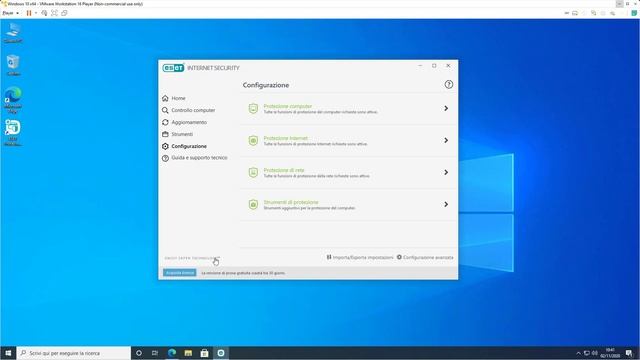The width and height of the screenshot is (640, 360).
Task: Open Controllo computer in the sidebar
Action: [x=193, y=110]
